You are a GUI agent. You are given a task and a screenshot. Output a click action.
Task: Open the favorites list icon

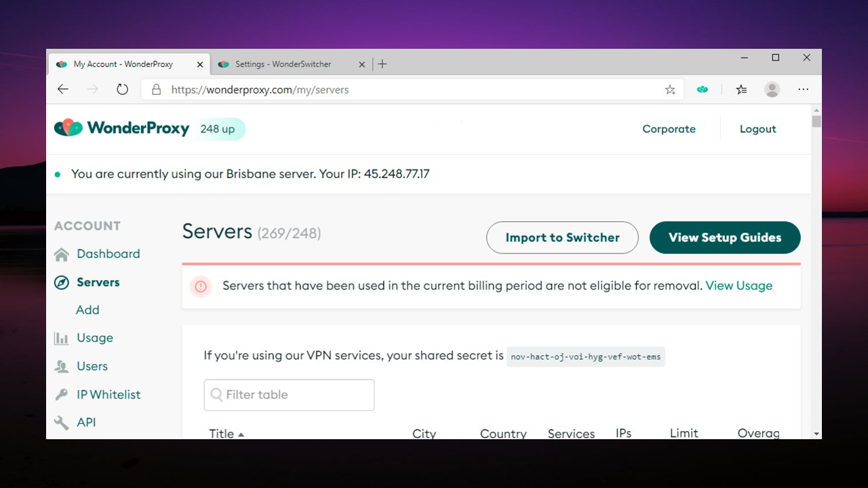tap(741, 89)
